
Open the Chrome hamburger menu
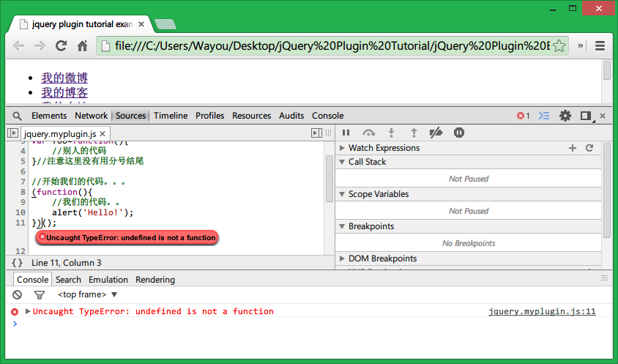[x=600, y=46]
